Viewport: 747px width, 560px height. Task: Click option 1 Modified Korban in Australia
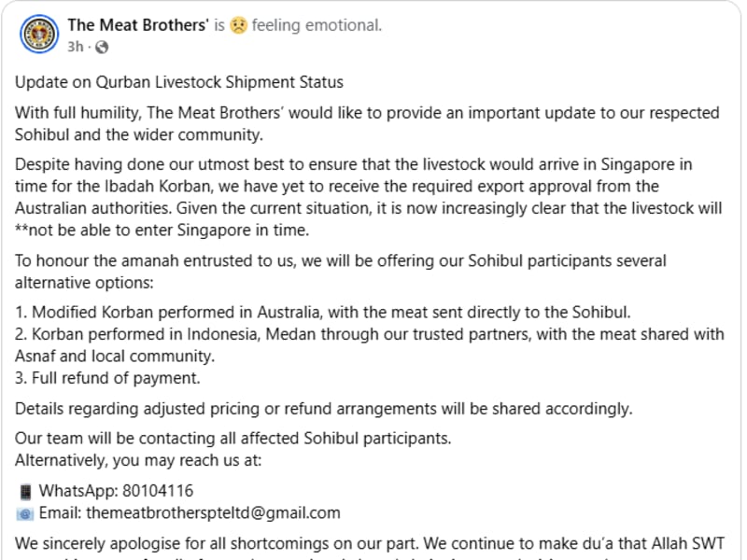click(323, 313)
